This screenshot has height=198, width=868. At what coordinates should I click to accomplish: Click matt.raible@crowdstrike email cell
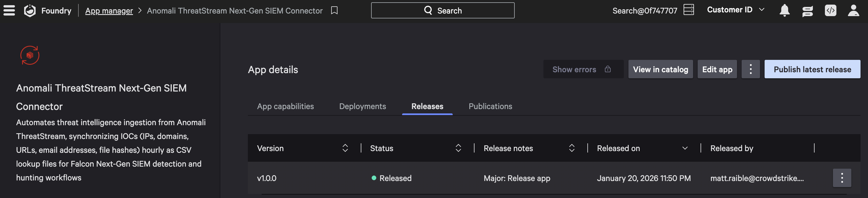click(757, 178)
